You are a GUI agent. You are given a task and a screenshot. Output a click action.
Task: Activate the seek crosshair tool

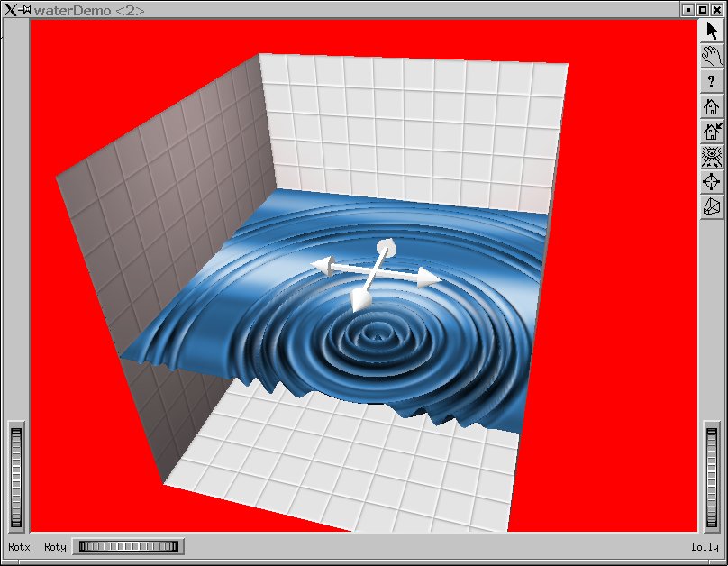pos(711,181)
